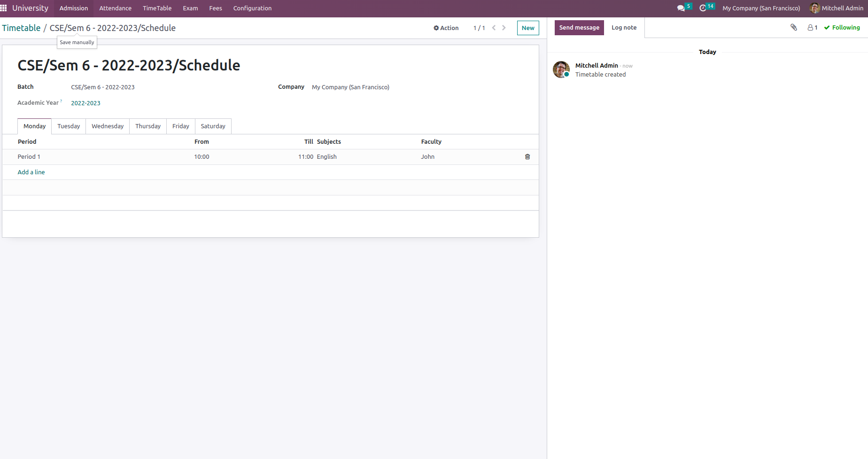Screen dimensions: 868x459
Task: Click the pager counter 1 / 1
Action: [x=479, y=28]
